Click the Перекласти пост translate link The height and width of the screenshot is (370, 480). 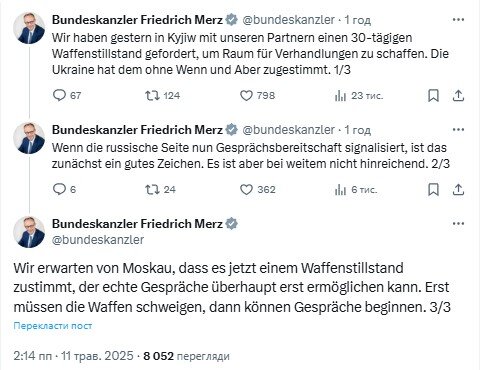pos(53,326)
